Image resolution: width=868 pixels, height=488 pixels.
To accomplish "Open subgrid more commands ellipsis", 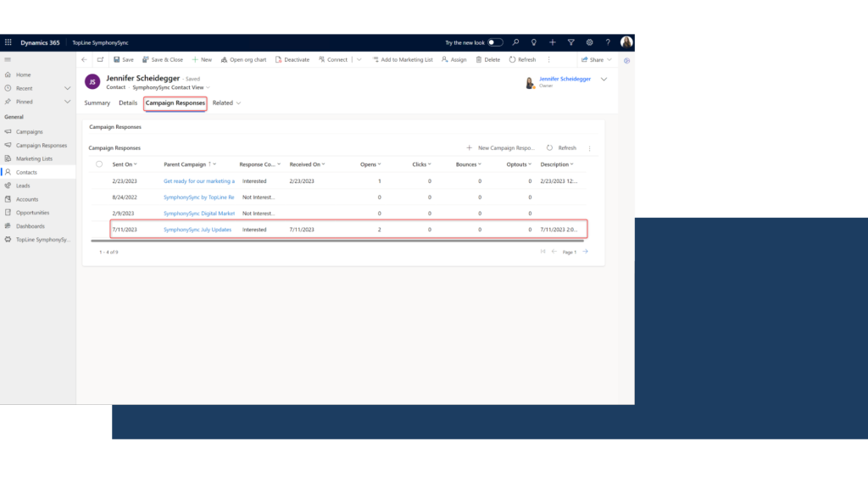I will 590,148.
